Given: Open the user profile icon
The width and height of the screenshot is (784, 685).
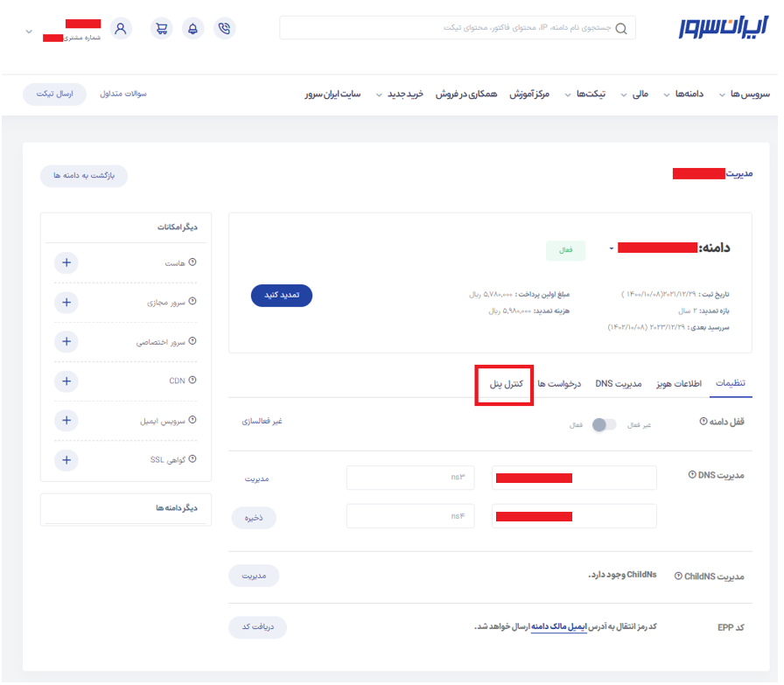Looking at the screenshot, I should (x=121, y=28).
